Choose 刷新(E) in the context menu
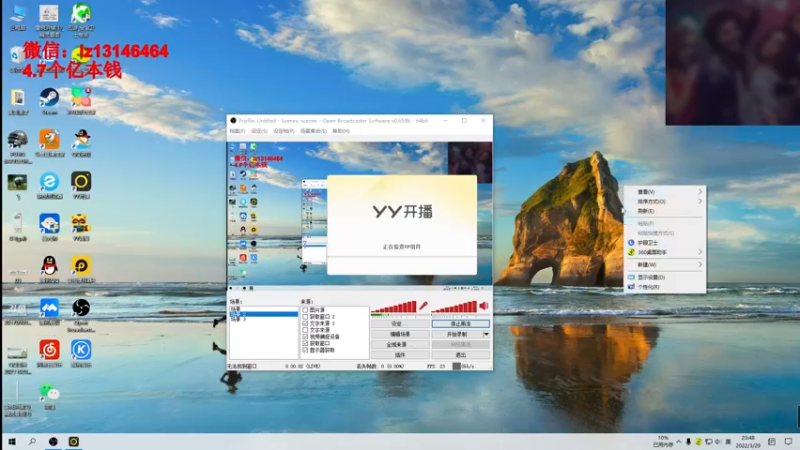The height and width of the screenshot is (450, 800). (665, 211)
